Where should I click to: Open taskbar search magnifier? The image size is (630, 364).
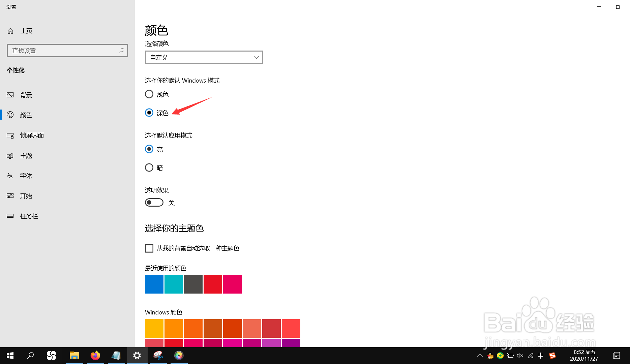(x=30, y=356)
